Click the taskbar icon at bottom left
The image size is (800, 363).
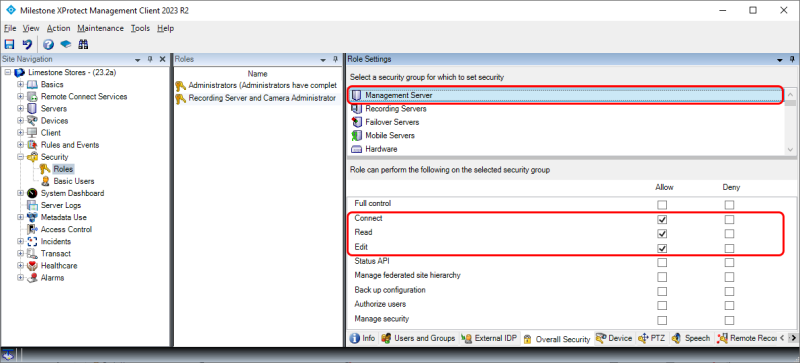[x=8, y=354]
